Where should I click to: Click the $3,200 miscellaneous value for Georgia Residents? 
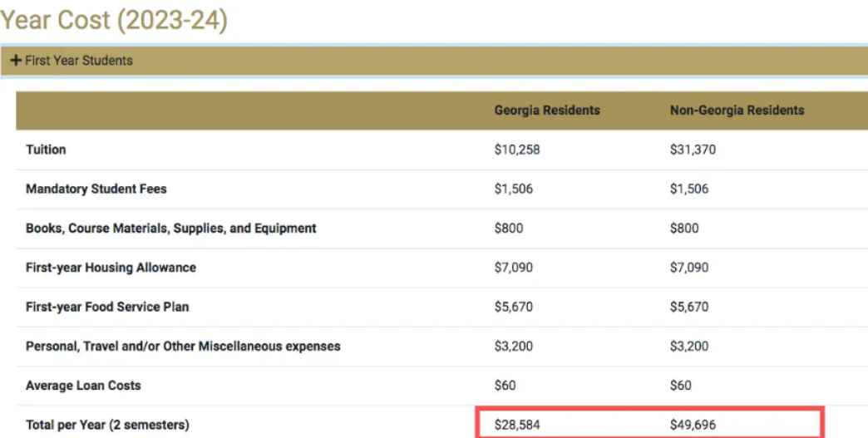pyautogui.click(x=513, y=346)
